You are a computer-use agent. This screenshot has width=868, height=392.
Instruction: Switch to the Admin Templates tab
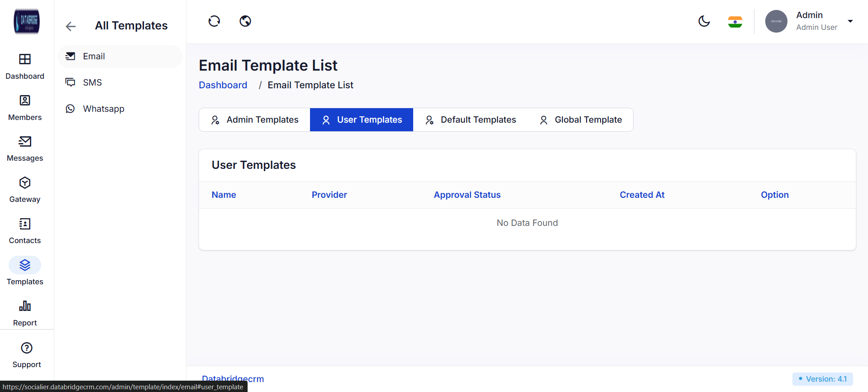(x=255, y=120)
